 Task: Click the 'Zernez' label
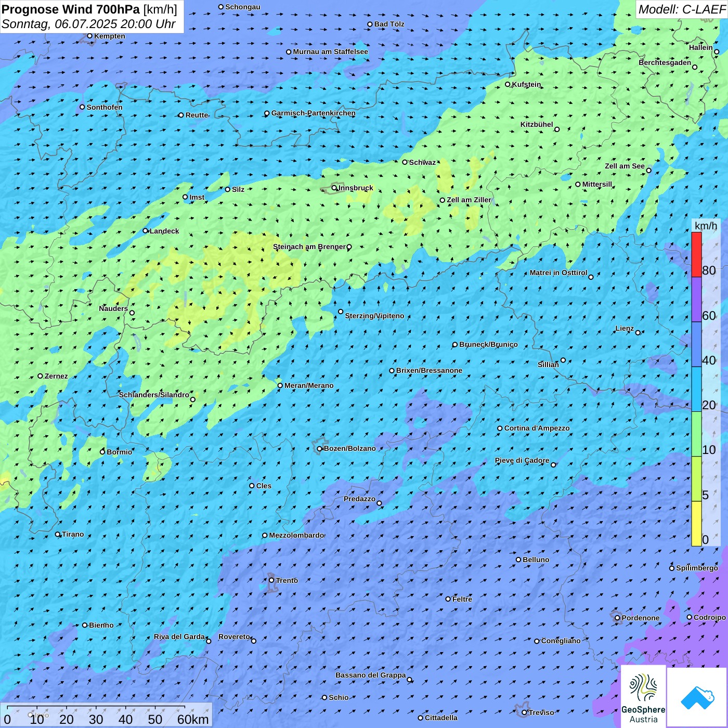pyautogui.click(x=56, y=376)
